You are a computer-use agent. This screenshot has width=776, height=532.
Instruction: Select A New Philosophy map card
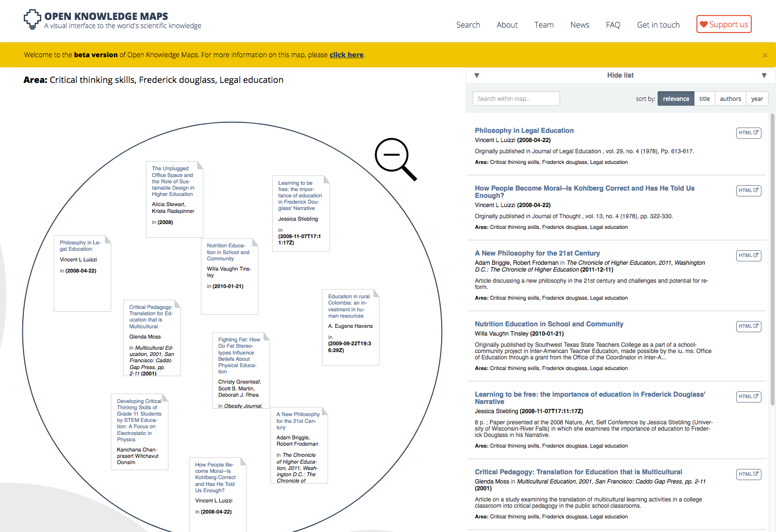299,445
